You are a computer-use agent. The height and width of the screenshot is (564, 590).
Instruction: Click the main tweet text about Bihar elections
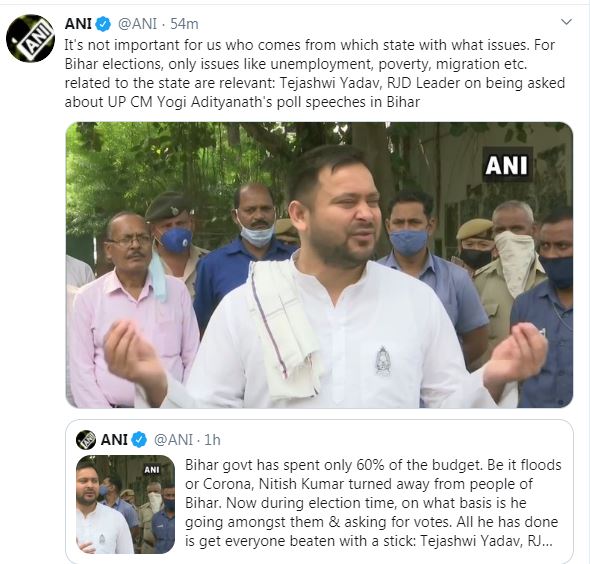[x=315, y=73]
